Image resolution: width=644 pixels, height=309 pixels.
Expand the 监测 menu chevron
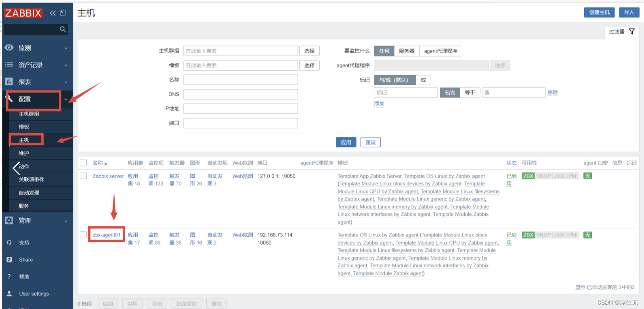(x=66, y=48)
